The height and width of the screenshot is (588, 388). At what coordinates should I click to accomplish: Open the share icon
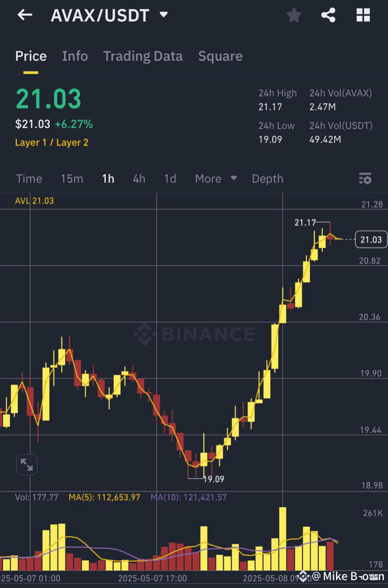(x=329, y=15)
